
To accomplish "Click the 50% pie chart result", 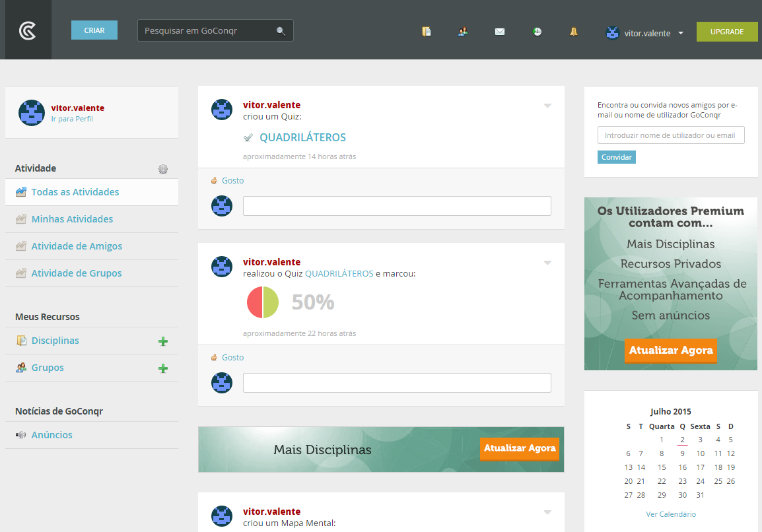I will click(263, 302).
